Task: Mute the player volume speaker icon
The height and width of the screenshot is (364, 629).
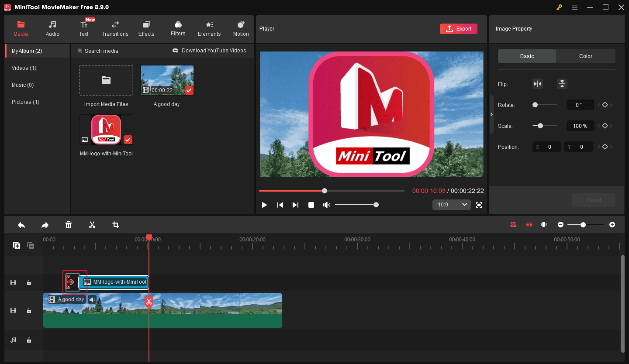Action: pos(326,205)
